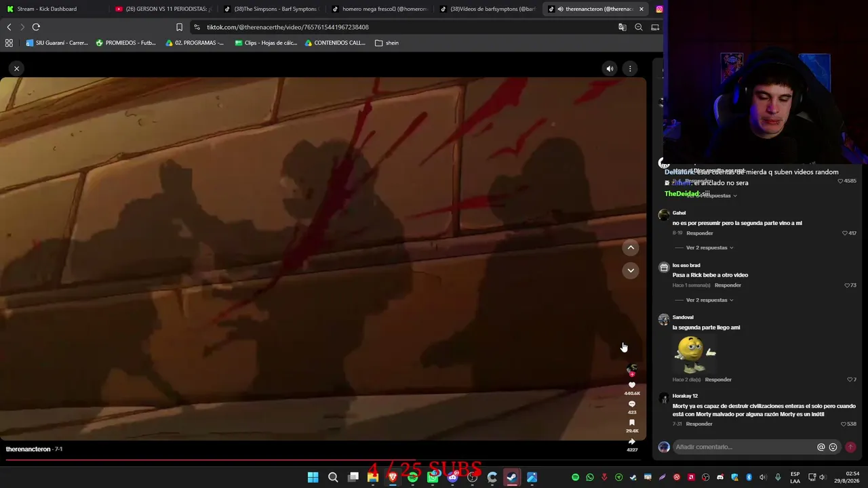Expand replies under the top pinned comment
The height and width of the screenshot is (488, 868).
tap(711, 196)
